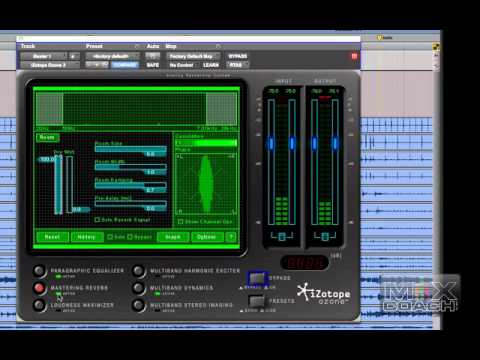Select the Multiband Stereo Imaging module button
This screenshot has height=360, width=480.
[x=138, y=305]
